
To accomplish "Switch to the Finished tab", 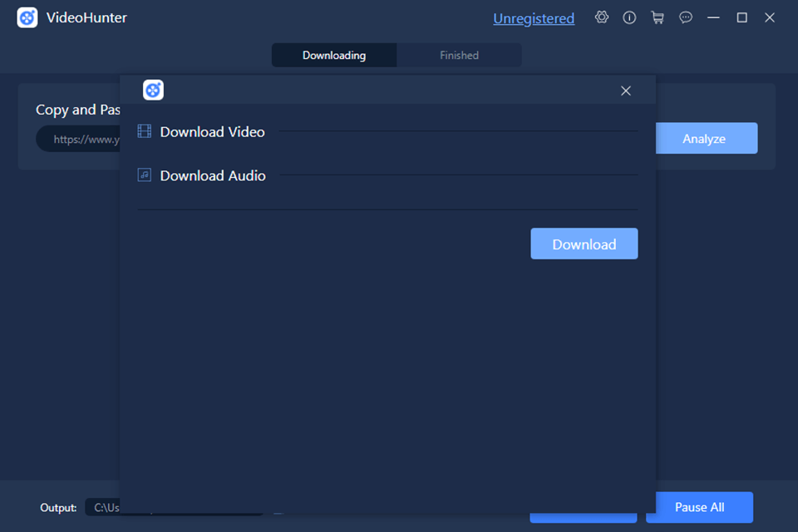I will pos(459,55).
